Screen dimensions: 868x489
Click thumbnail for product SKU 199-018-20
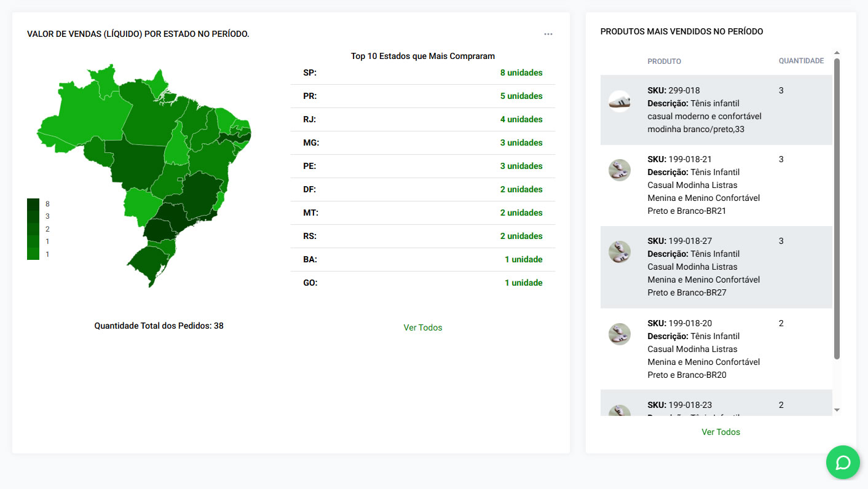(620, 334)
